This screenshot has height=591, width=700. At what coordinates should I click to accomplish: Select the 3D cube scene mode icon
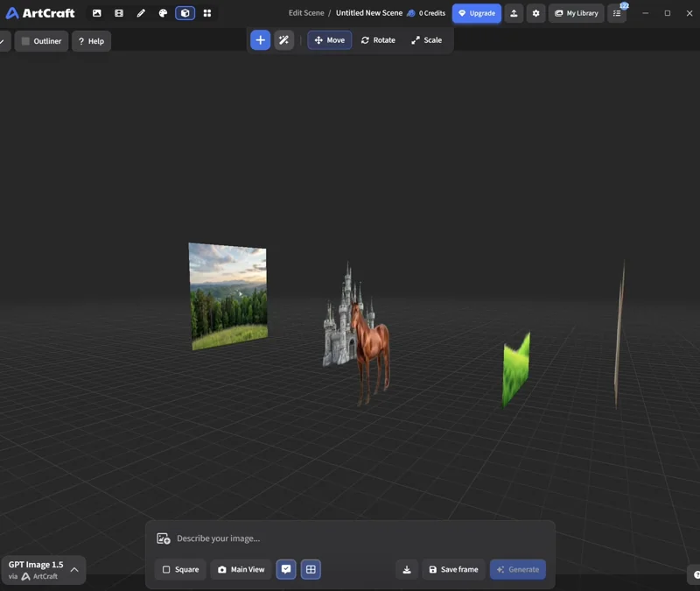(x=185, y=13)
